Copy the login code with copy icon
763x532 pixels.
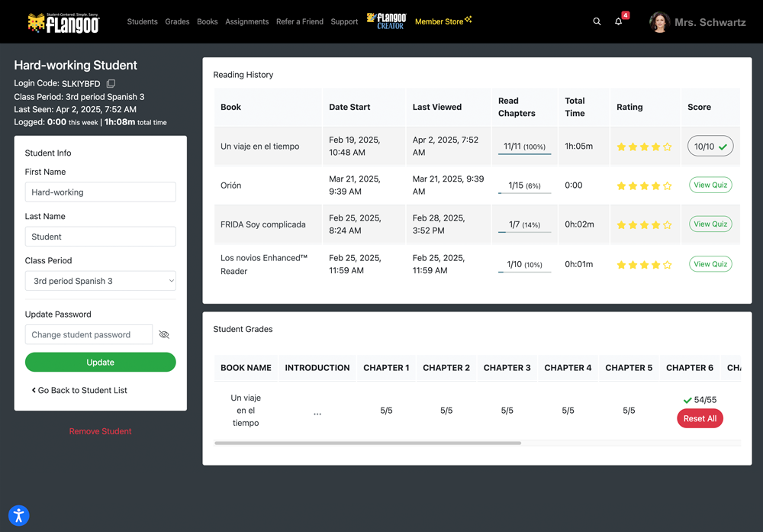click(x=111, y=83)
